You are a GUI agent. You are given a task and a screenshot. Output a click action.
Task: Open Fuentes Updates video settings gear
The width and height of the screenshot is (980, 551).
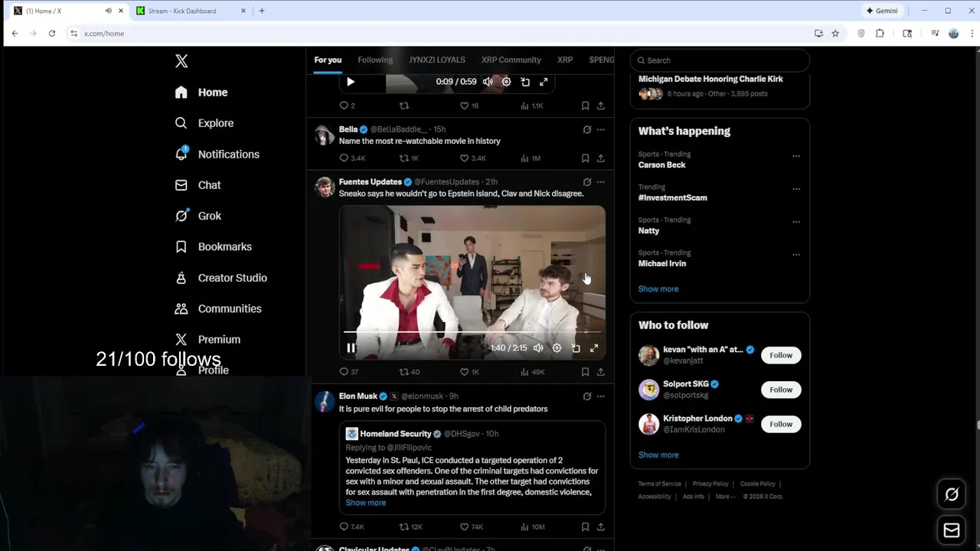(x=557, y=348)
